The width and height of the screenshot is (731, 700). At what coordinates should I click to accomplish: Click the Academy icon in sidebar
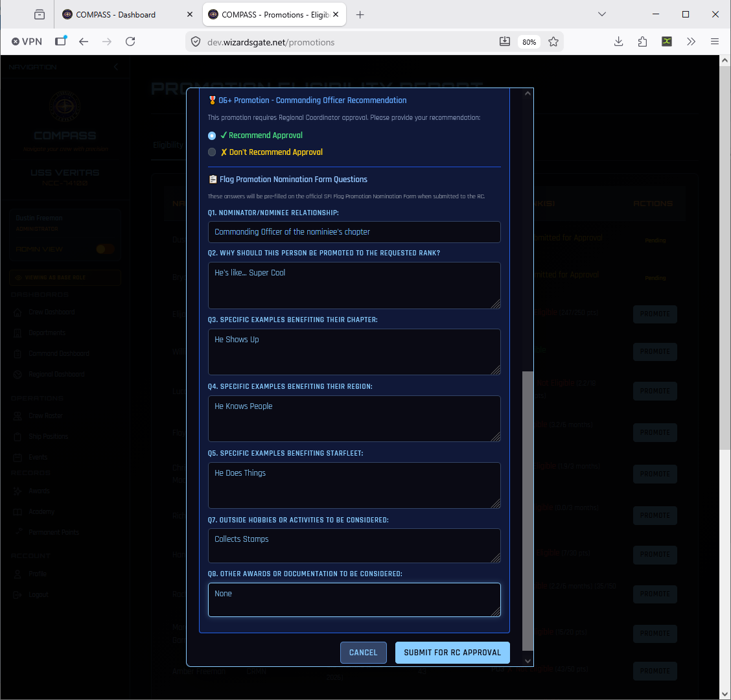coord(17,511)
